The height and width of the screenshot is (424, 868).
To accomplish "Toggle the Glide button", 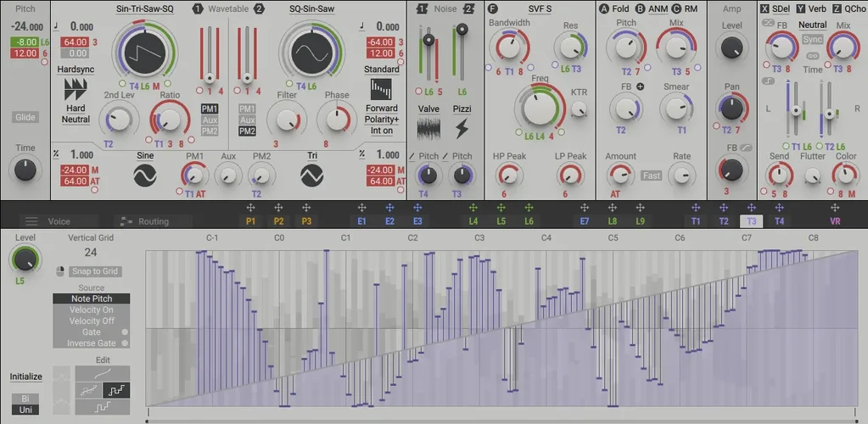I will pos(25,118).
